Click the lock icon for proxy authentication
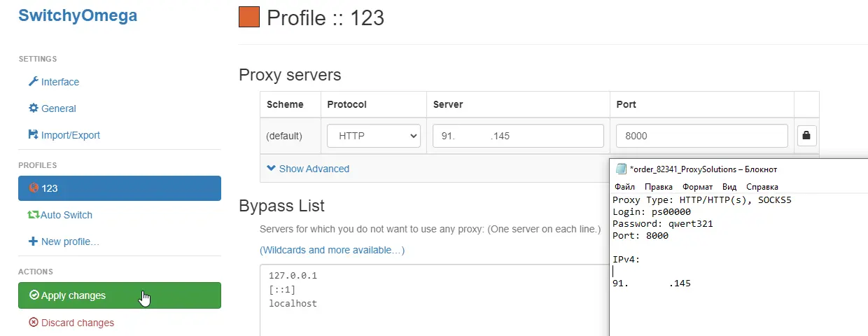The height and width of the screenshot is (336, 868). [x=806, y=136]
